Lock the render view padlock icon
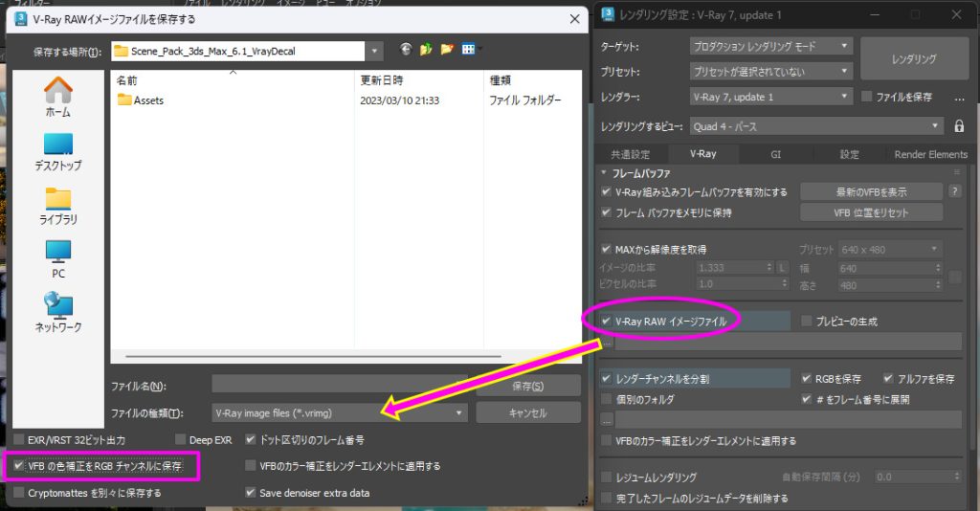Screen dimensions: 980x511 959,126
